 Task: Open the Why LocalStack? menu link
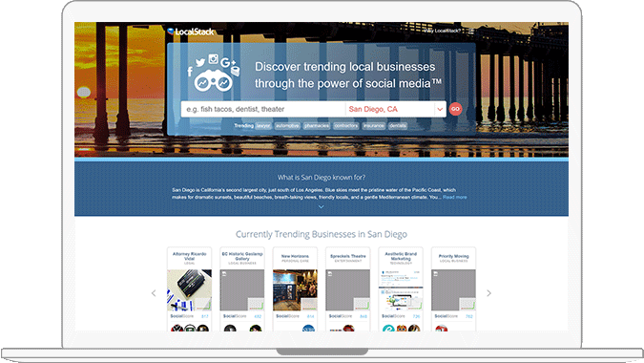[443, 31]
